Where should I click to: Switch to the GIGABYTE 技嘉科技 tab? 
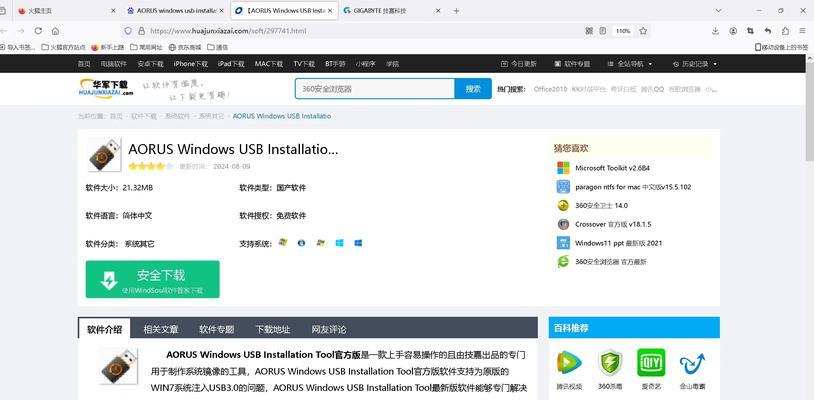tap(393, 11)
